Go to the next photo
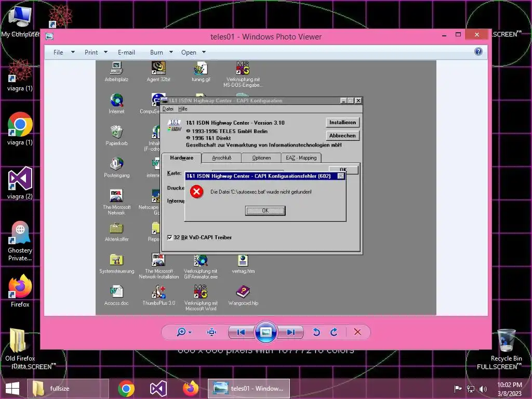Screen dimensions: 532x399 (290, 332)
